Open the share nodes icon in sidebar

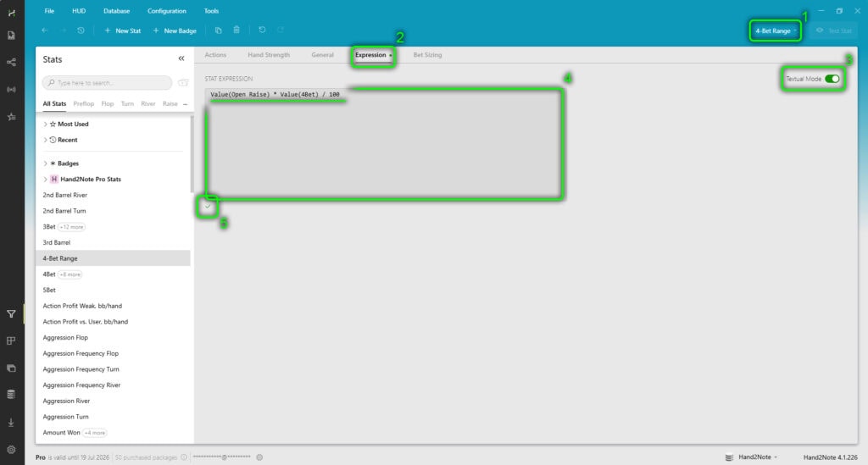tap(11, 62)
